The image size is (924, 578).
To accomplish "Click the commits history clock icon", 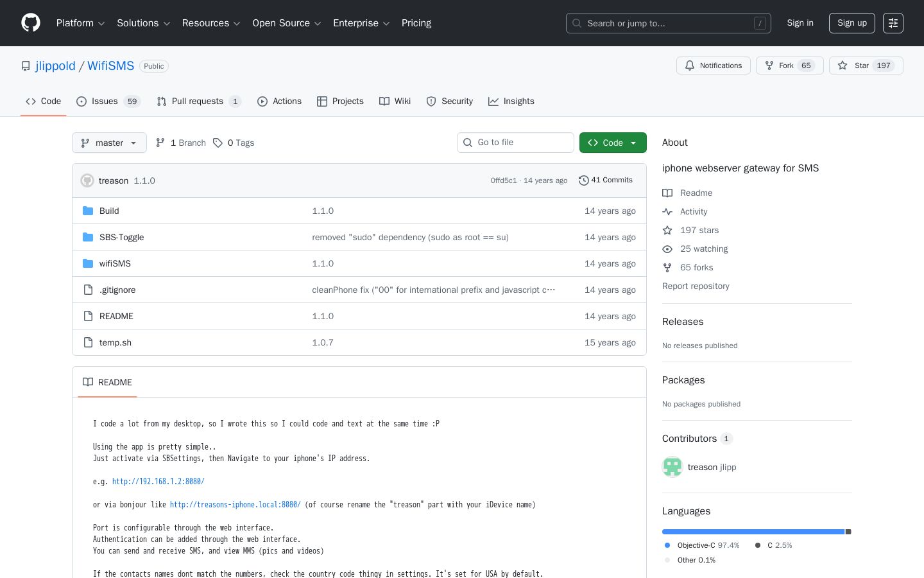I will [x=583, y=180].
